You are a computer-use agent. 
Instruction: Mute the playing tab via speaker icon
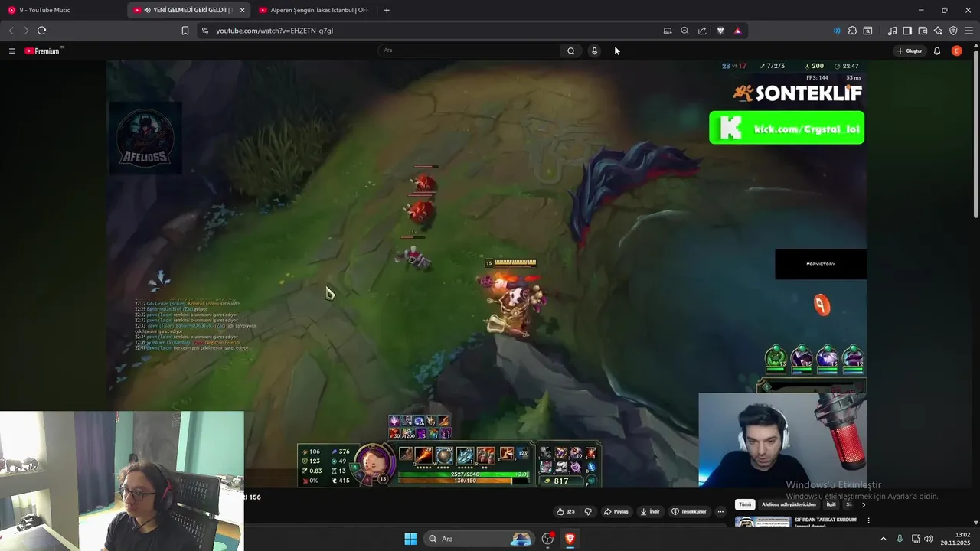pos(147,10)
